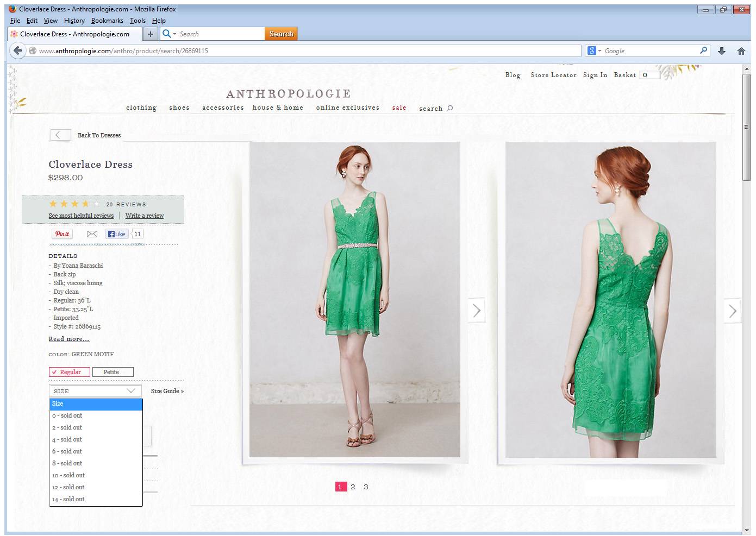756x536 pixels.
Task: Click Write a review link
Action: point(145,216)
